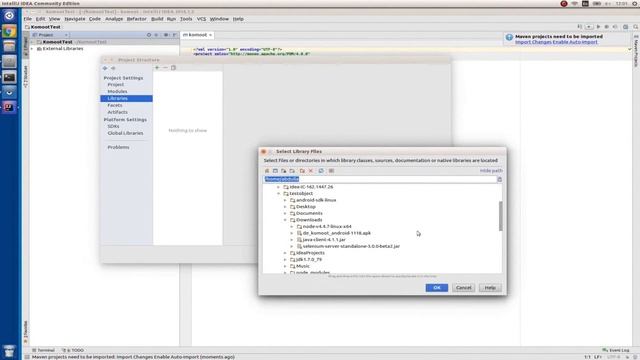
Task: Click the forward arrow in Project Structure
Action: click(113, 68)
